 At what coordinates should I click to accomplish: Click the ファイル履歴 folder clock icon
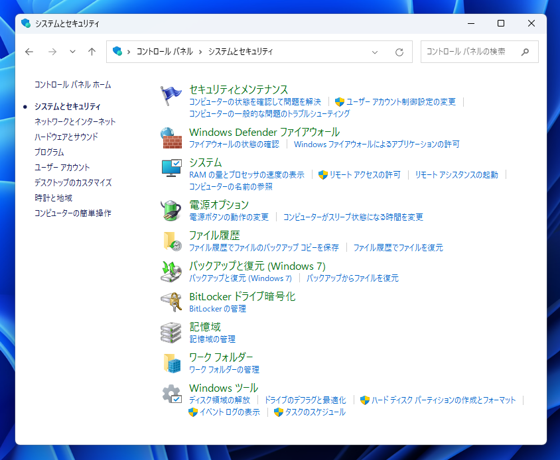pyautogui.click(x=172, y=241)
